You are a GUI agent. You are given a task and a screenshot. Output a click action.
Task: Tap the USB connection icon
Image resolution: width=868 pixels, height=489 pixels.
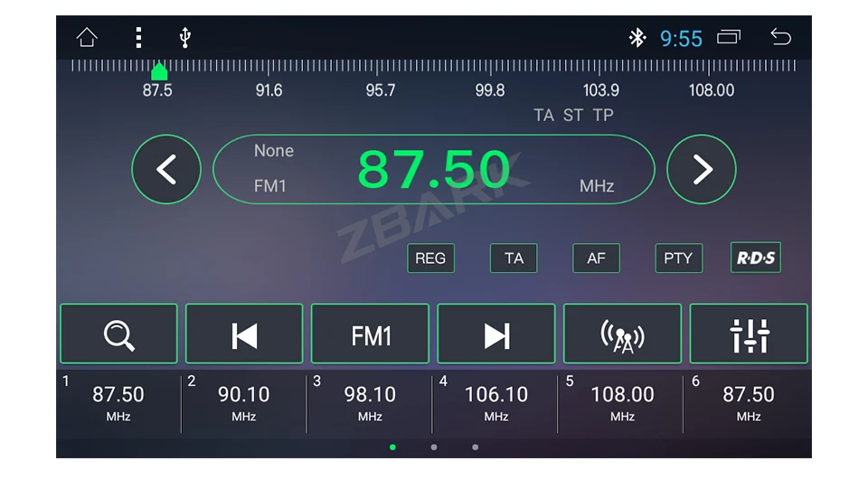point(184,38)
